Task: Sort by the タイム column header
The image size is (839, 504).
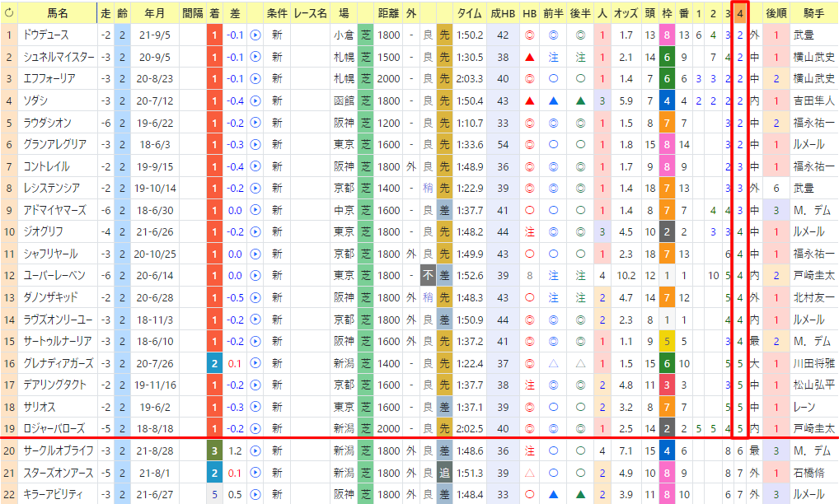Action: pyautogui.click(x=470, y=13)
